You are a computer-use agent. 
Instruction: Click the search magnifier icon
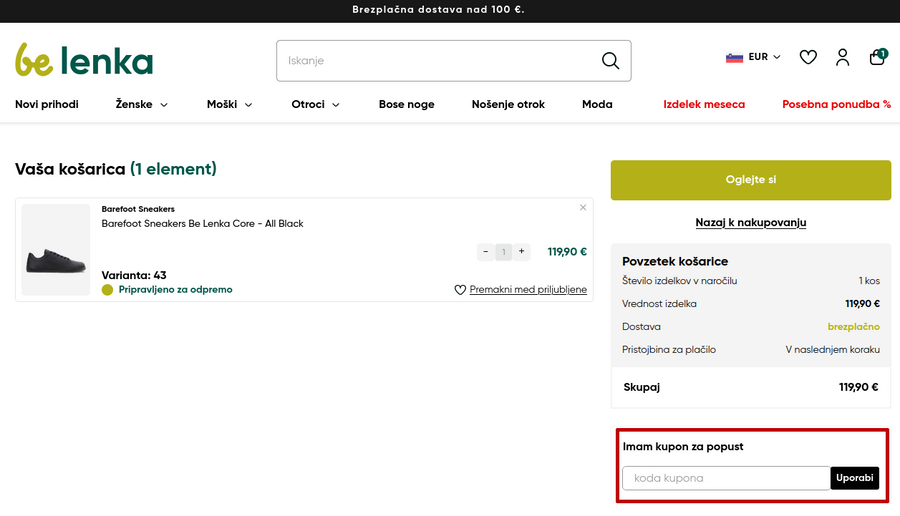click(x=610, y=61)
